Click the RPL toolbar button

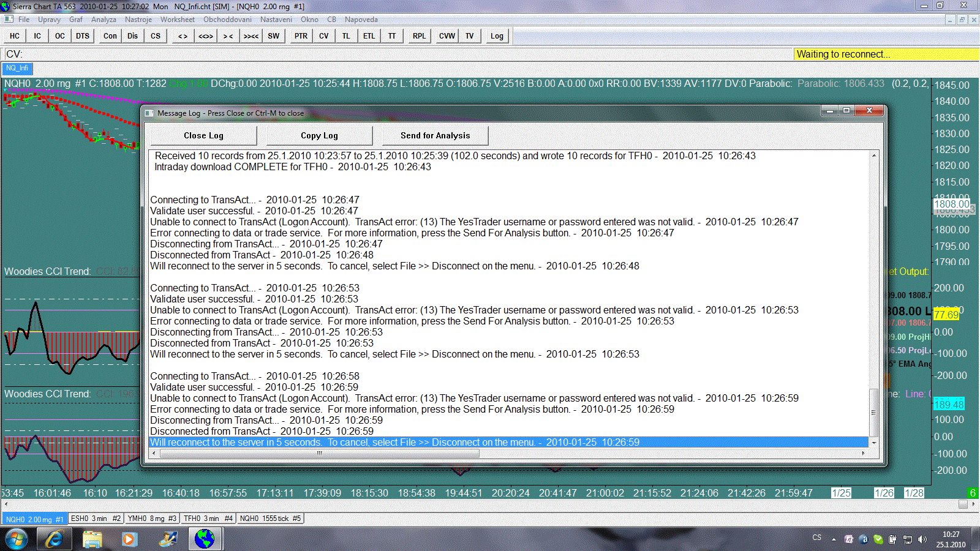tap(419, 36)
